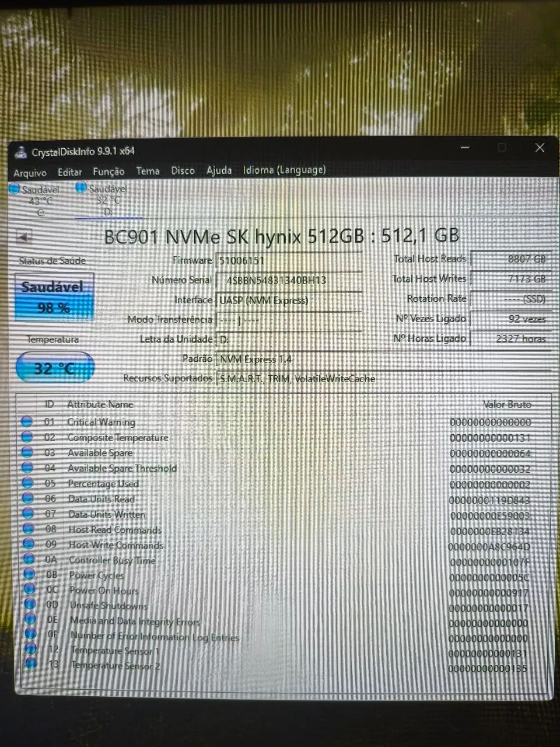Image resolution: width=560 pixels, height=747 pixels.
Task: Open the Função menu
Action: click(x=108, y=172)
